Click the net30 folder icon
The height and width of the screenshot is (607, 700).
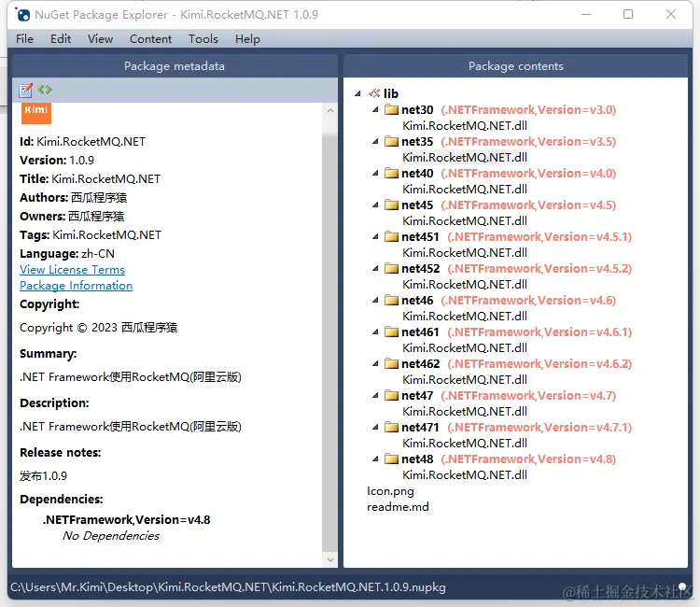pyautogui.click(x=391, y=109)
